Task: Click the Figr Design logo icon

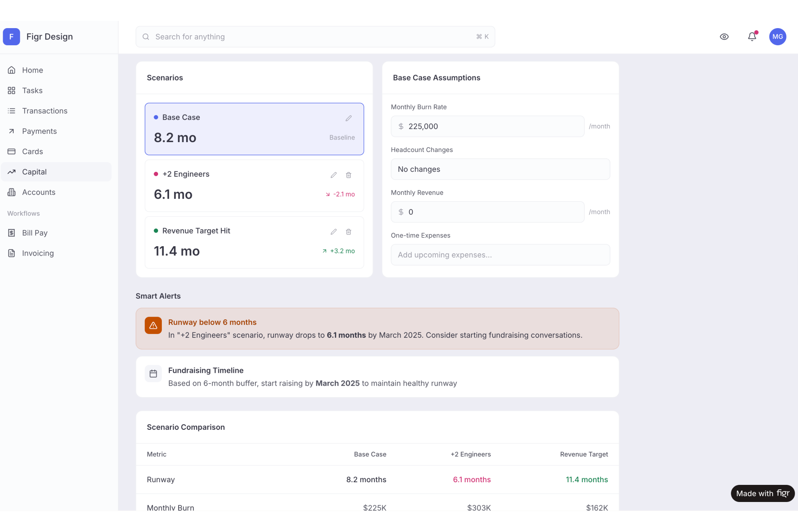Action: click(x=11, y=36)
